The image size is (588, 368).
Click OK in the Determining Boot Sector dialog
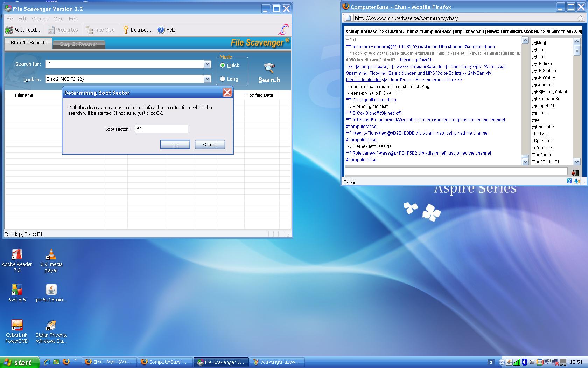click(x=175, y=144)
